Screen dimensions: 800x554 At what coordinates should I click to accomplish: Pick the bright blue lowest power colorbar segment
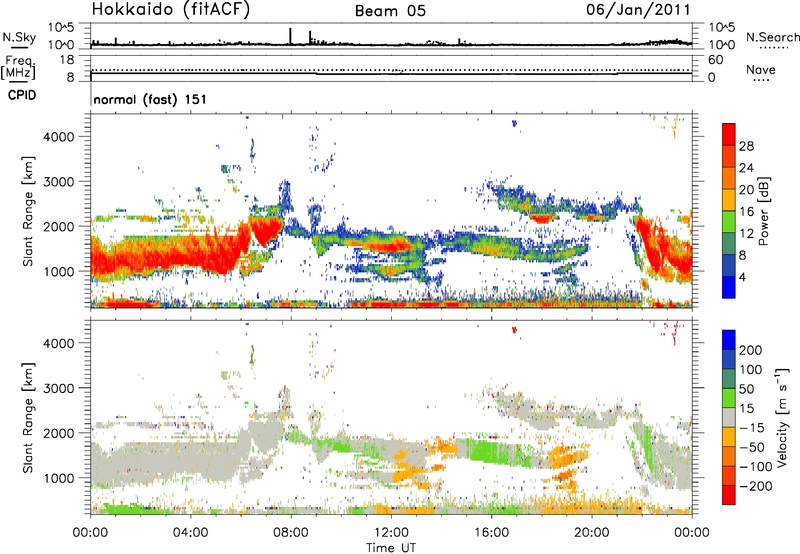pos(729,288)
